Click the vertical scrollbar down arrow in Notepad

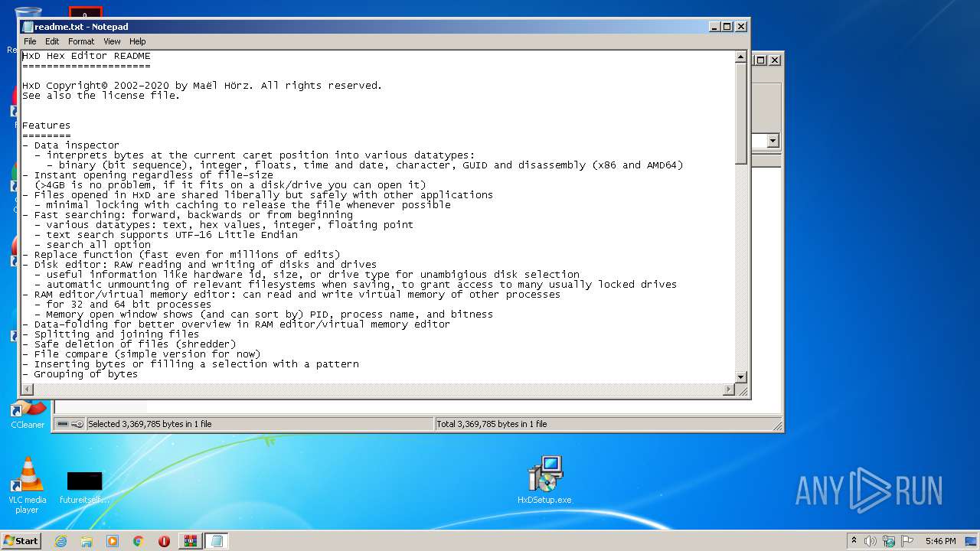[x=740, y=377]
